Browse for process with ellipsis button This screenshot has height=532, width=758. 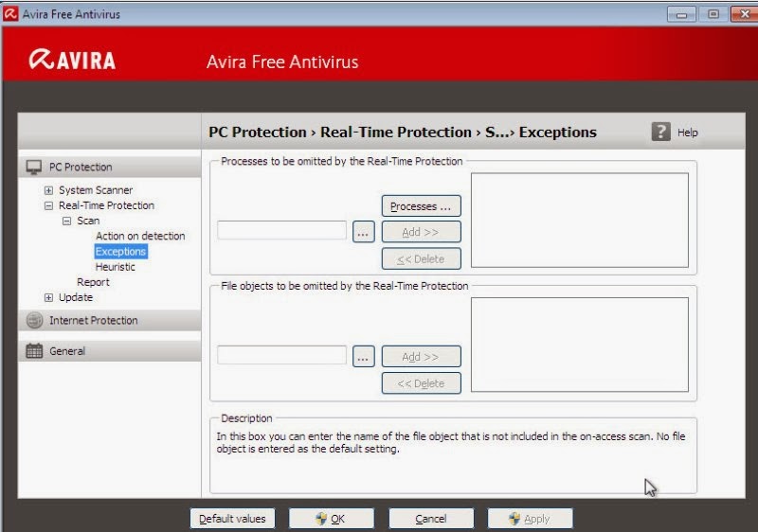pos(364,232)
